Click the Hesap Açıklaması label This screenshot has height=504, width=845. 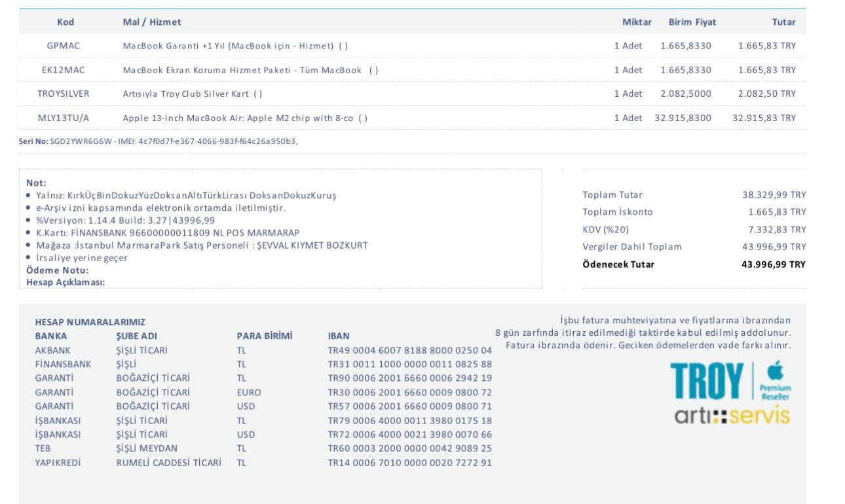coord(66,282)
